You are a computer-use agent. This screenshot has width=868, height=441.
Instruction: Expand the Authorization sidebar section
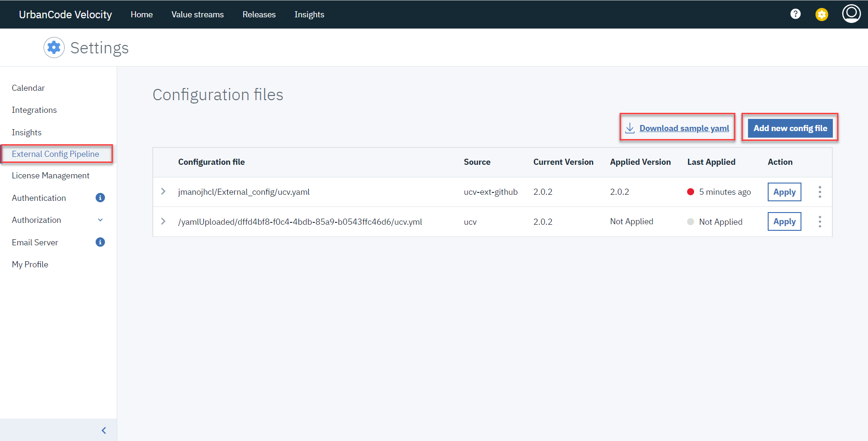pos(100,220)
